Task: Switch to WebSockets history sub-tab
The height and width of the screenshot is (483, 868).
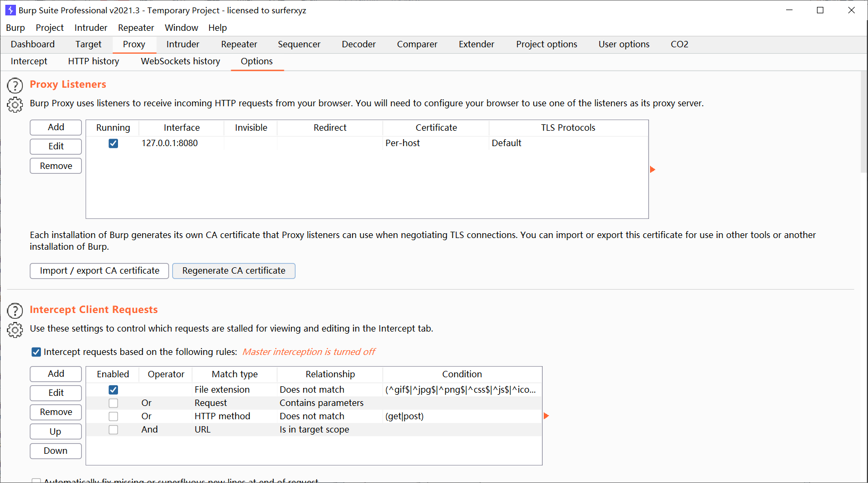Action: 180,61
